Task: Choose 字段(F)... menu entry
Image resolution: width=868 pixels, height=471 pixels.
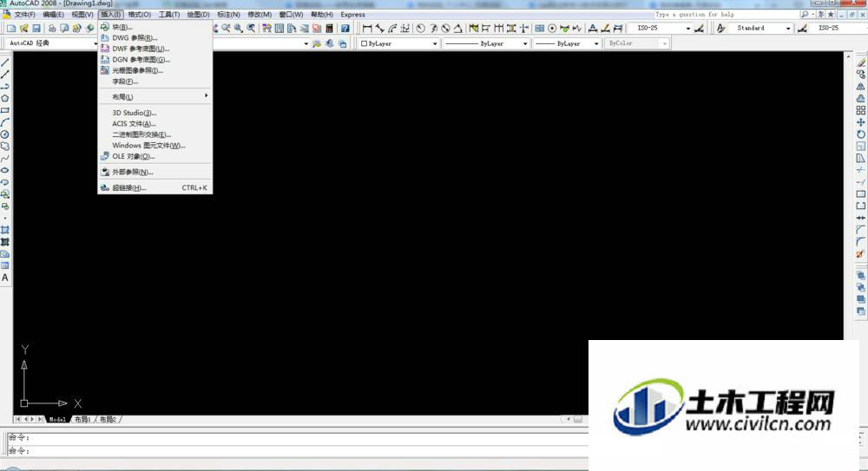Action: click(155, 82)
